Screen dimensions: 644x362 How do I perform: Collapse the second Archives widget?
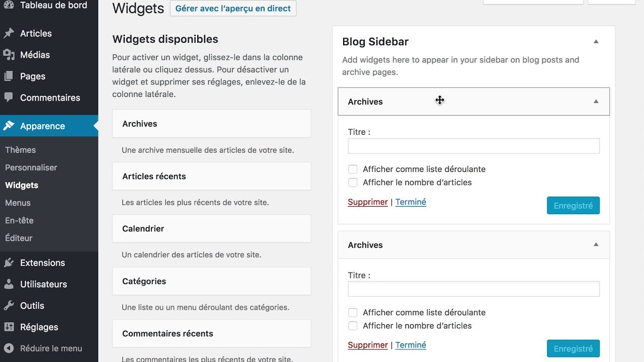pos(596,245)
